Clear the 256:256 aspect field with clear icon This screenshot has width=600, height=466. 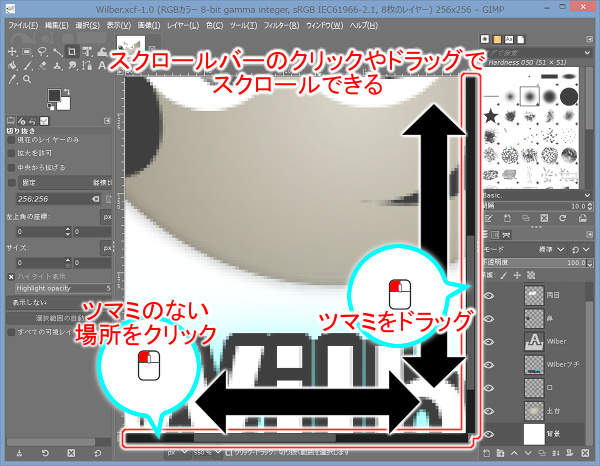(x=95, y=199)
